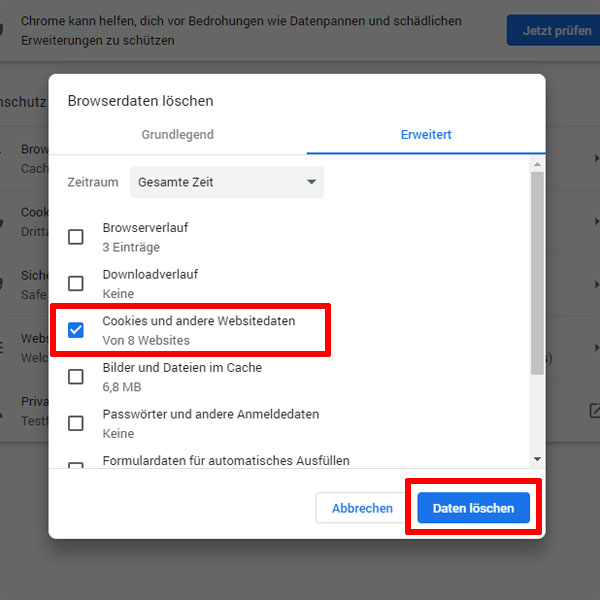600x600 pixels.
Task: Select the Passwörter und andere Anmeldedaten checkbox
Action: click(x=75, y=423)
